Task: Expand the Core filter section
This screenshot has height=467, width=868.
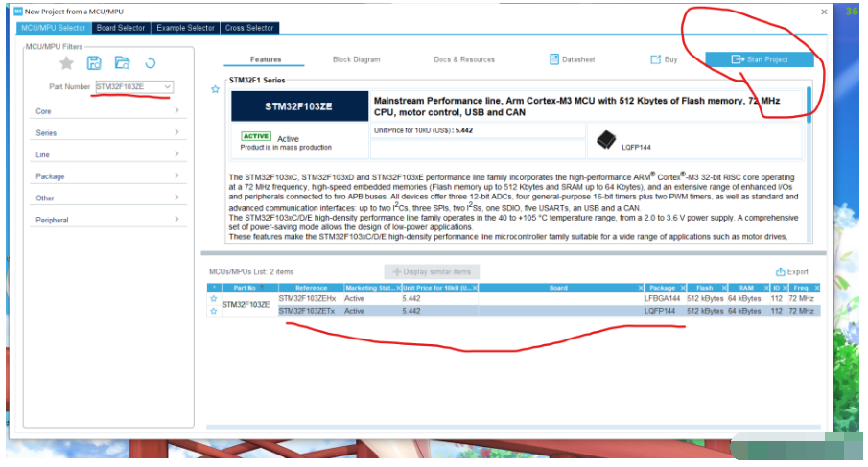Action: point(108,111)
